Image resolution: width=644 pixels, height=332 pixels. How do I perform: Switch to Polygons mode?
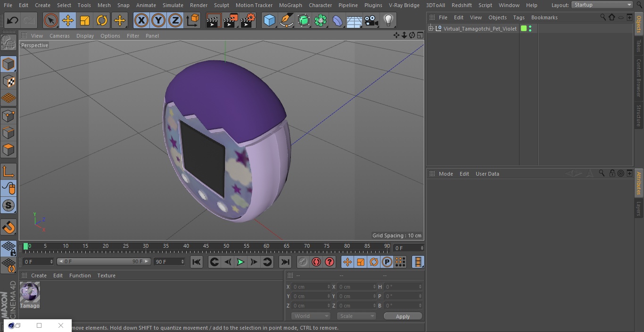[8, 149]
